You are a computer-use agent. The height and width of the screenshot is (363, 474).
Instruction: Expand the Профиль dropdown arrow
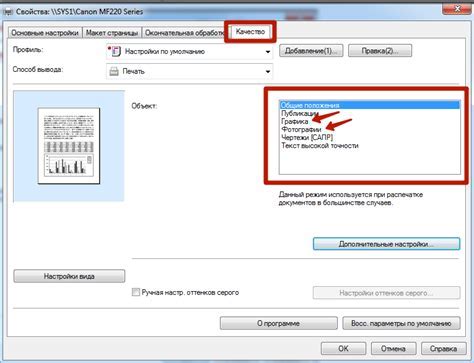268,52
